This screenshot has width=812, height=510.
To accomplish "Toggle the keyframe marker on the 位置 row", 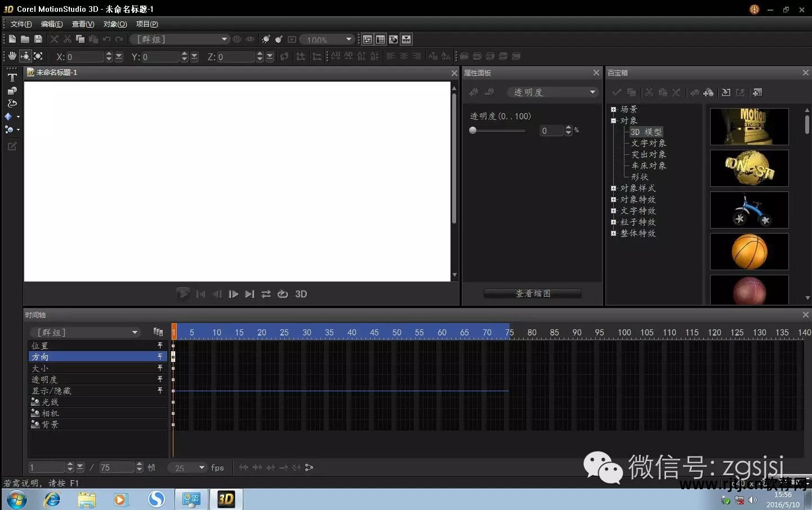I will pyautogui.click(x=160, y=345).
